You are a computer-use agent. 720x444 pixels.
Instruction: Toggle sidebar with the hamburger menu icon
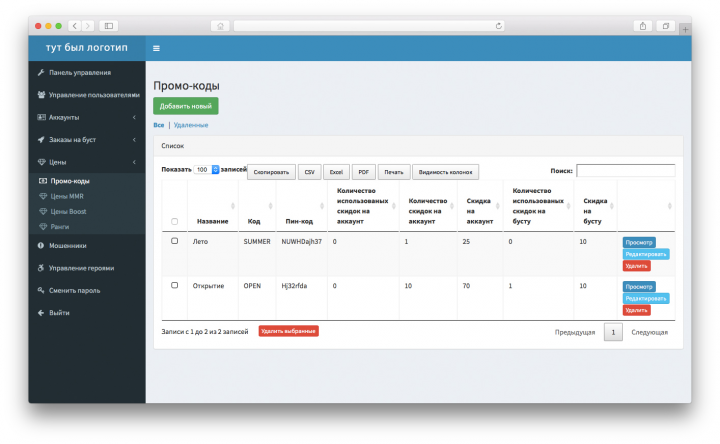(156, 48)
